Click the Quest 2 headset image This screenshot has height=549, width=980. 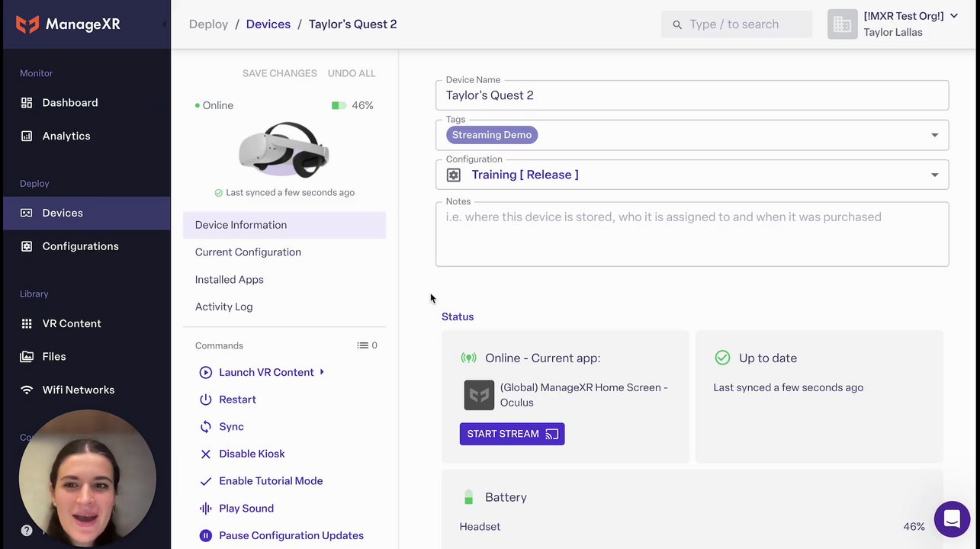[284, 149]
